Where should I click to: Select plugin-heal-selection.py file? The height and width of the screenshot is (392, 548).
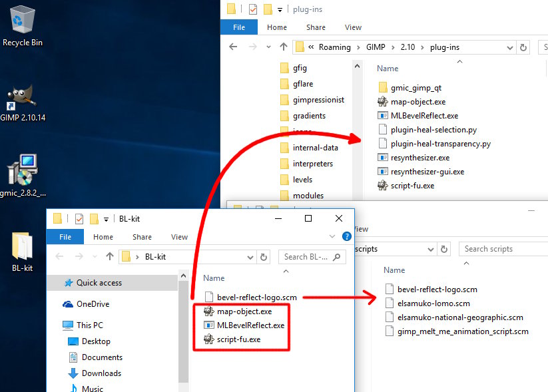click(427, 130)
